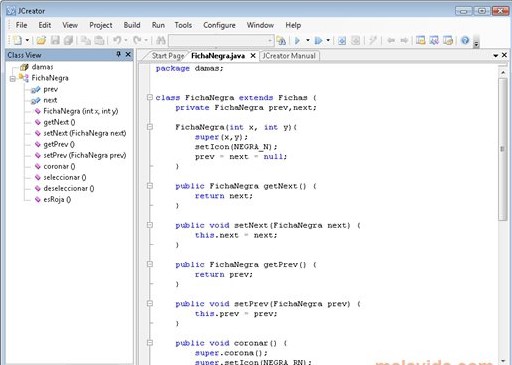This screenshot has height=365, width=512.
Task: Select the damas package in Class View
Action: [42, 67]
